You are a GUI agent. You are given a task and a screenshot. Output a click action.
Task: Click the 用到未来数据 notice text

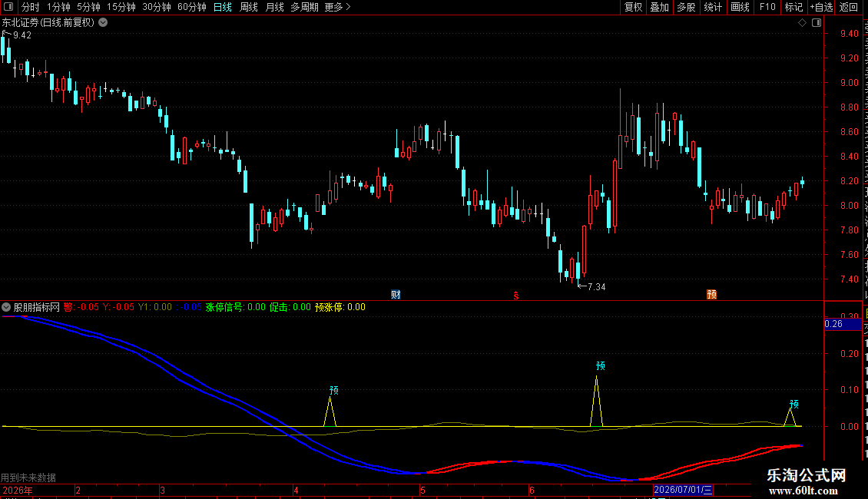tap(28, 478)
